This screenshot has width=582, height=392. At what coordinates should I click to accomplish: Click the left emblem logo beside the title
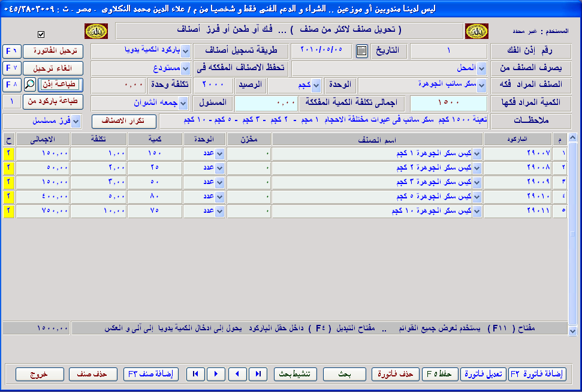[x=96, y=31]
